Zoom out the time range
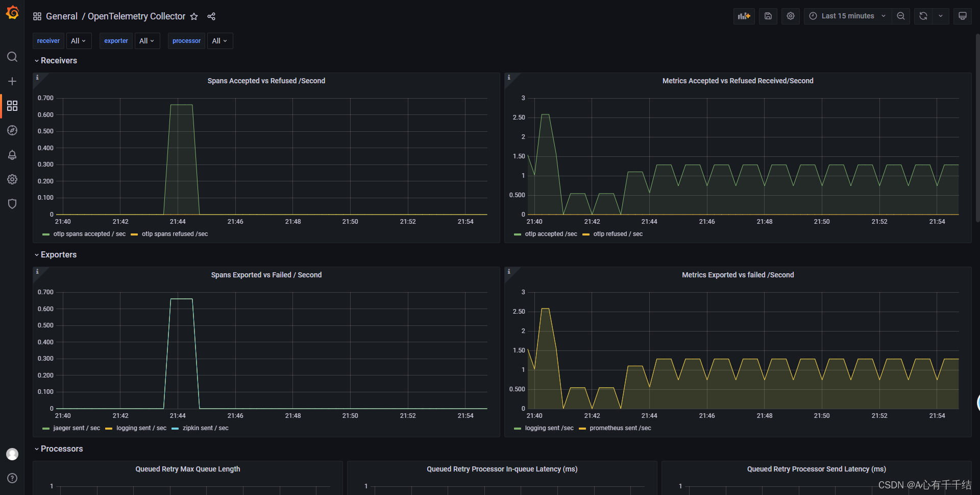The height and width of the screenshot is (495, 980). pyautogui.click(x=901, y=16)
